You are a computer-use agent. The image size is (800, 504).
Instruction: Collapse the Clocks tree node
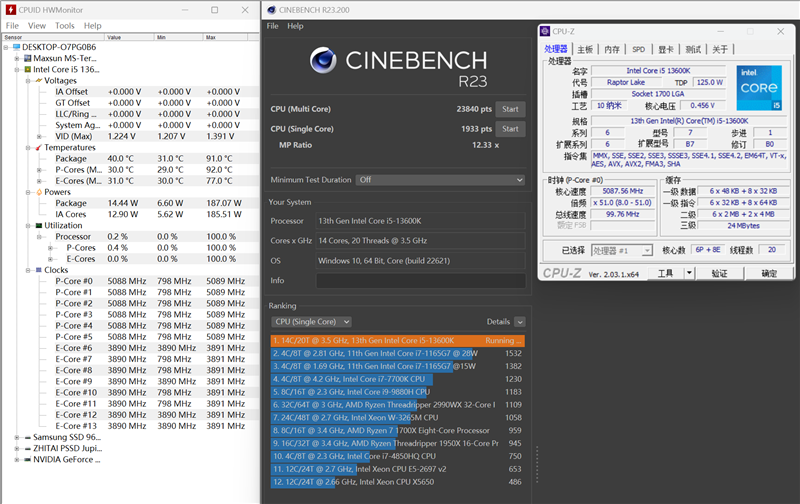click(28, 270)
